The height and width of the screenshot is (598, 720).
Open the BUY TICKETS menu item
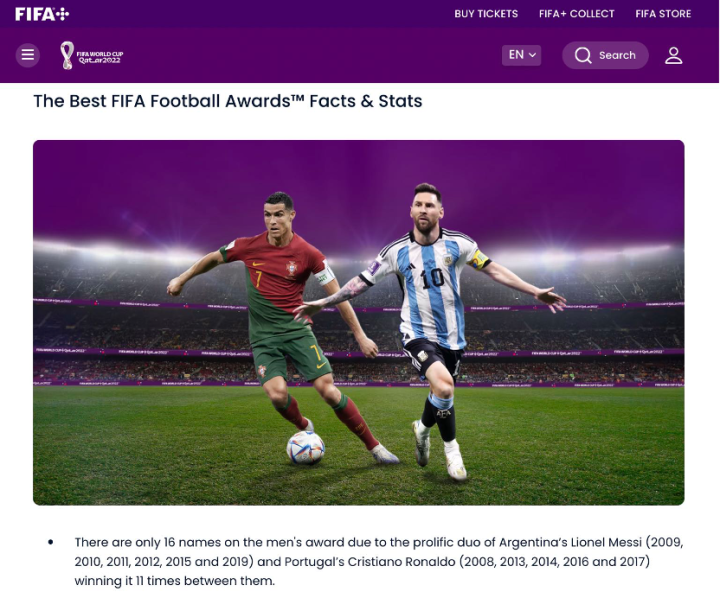click(x=486, y=14)
